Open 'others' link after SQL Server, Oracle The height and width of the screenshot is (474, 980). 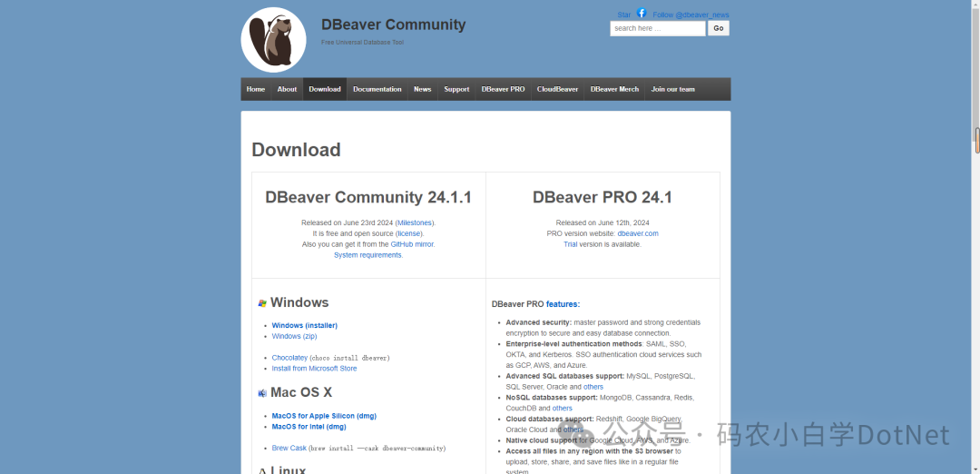593,387
